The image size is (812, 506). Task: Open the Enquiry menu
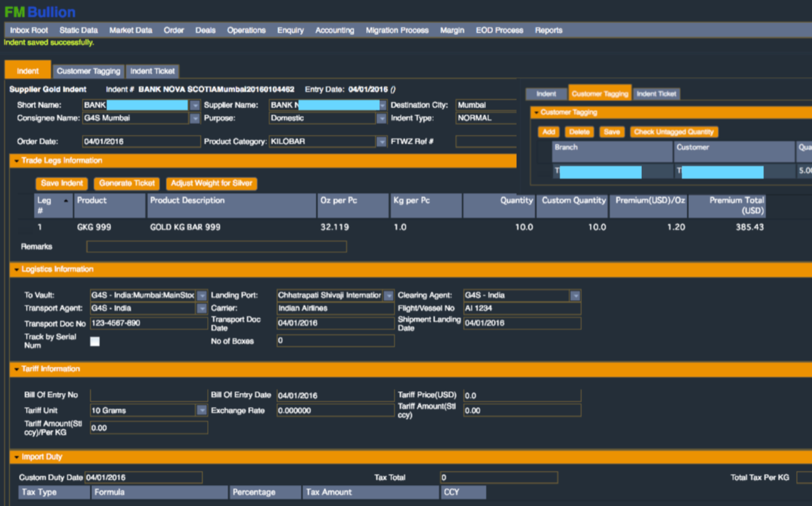tap(291, 30)
